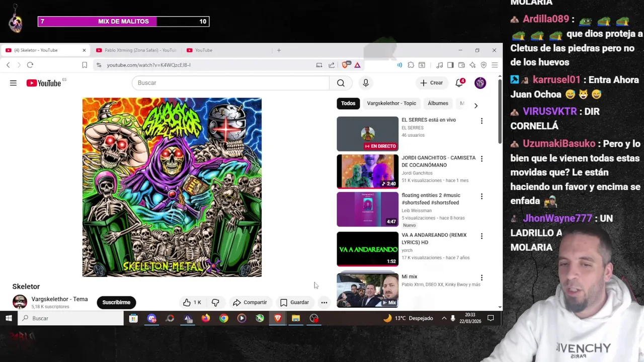Click the Compartir button
The image size is (644, 362).
[250, 302]
